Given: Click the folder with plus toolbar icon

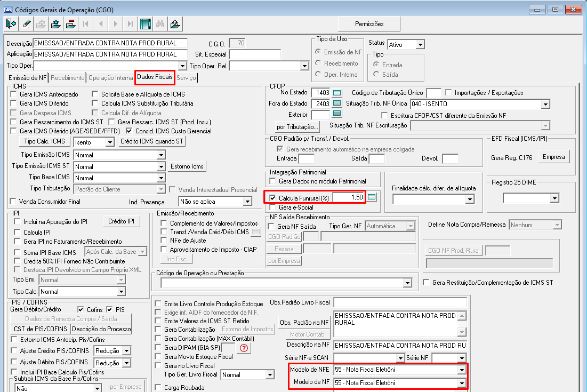Looking at the screenshot, I should (41, 24).
